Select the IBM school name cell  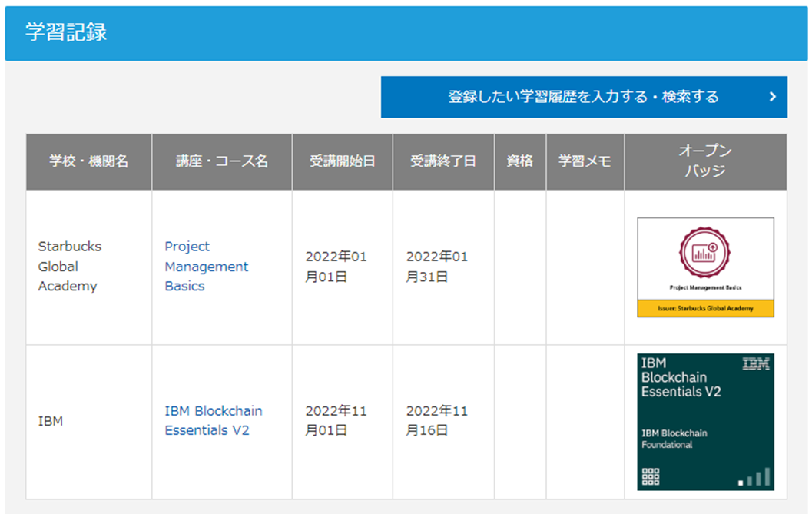click(88, 422)
